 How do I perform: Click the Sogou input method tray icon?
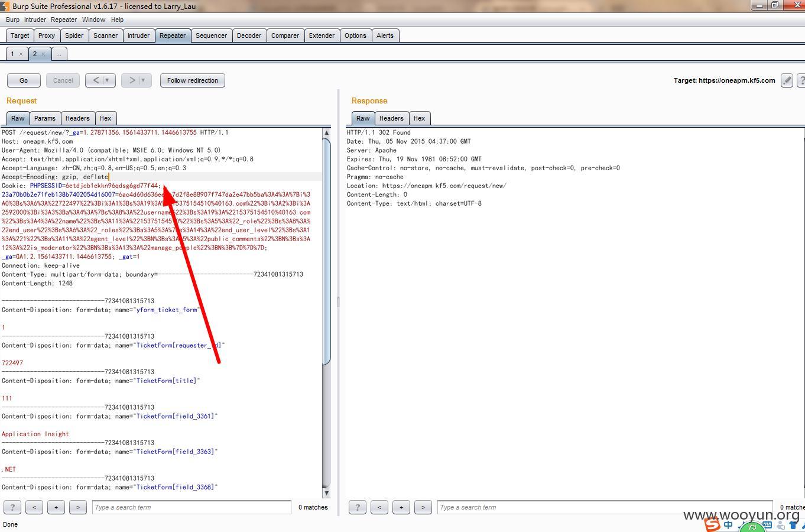(x=712, y=524)
